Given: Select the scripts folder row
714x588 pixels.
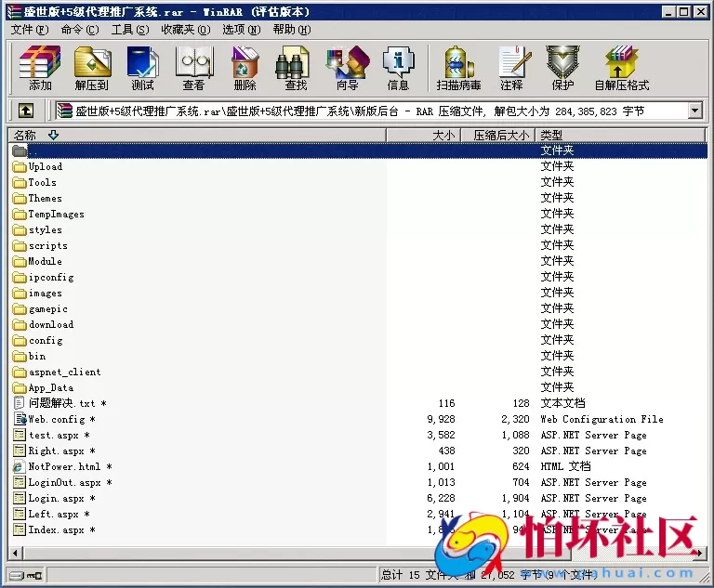Looking at the screenshot, I should [x=358, y=245].
